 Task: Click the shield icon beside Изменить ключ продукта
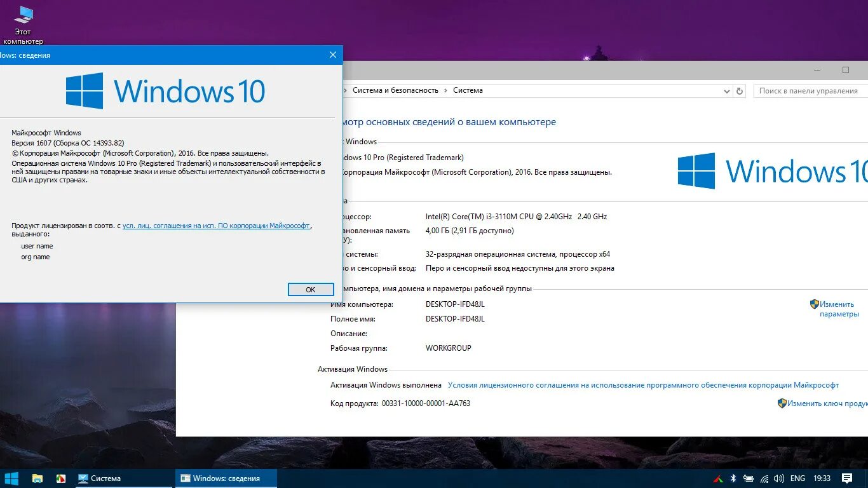coord(782,403)
